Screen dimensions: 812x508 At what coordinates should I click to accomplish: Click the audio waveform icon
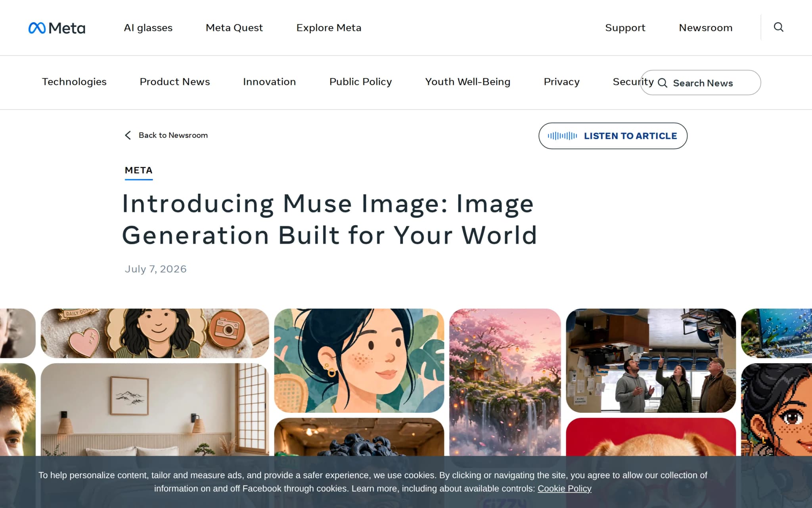[x=562, y=136]
